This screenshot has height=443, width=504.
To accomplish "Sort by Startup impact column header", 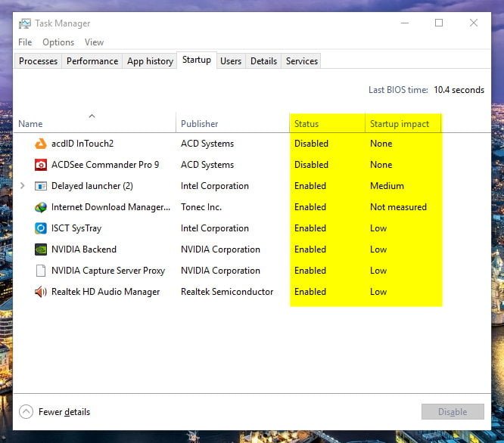I will tap(400, 124).
